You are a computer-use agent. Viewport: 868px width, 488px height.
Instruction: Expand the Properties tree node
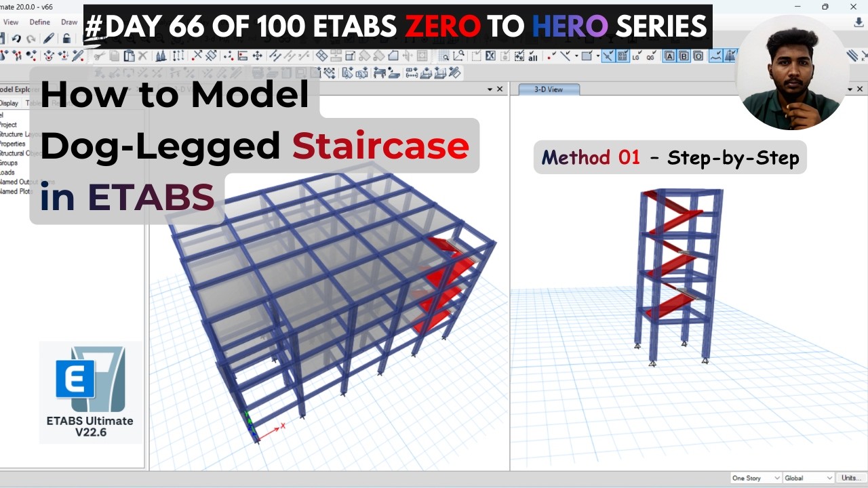pyautogui.click(x=12, y=144)
